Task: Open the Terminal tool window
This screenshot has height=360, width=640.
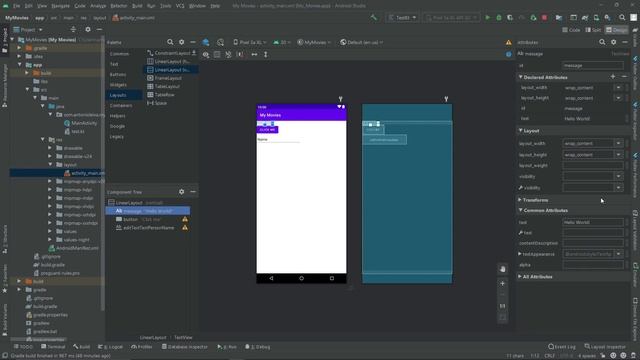Action: (x=53, y=347)
